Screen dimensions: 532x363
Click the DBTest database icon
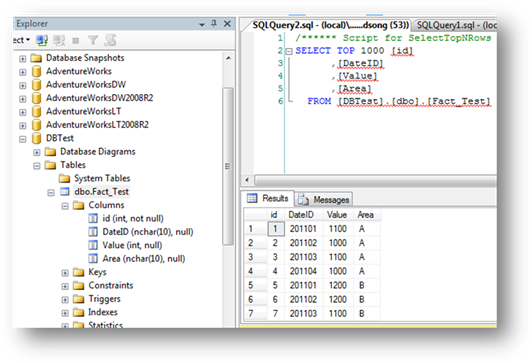coord(36,138)
